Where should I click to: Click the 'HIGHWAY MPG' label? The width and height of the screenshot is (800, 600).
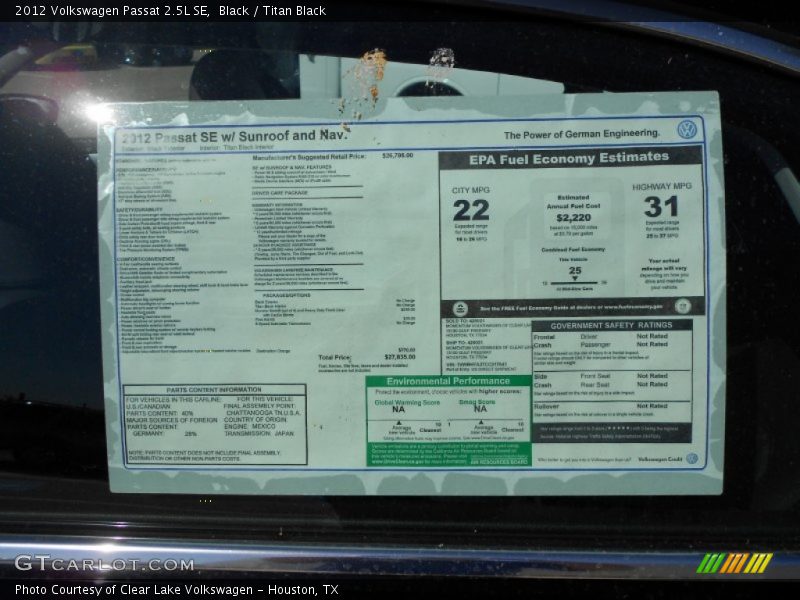(x=662, y=187)
